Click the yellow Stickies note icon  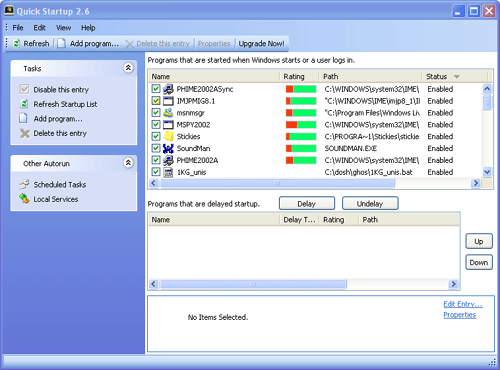168,136
